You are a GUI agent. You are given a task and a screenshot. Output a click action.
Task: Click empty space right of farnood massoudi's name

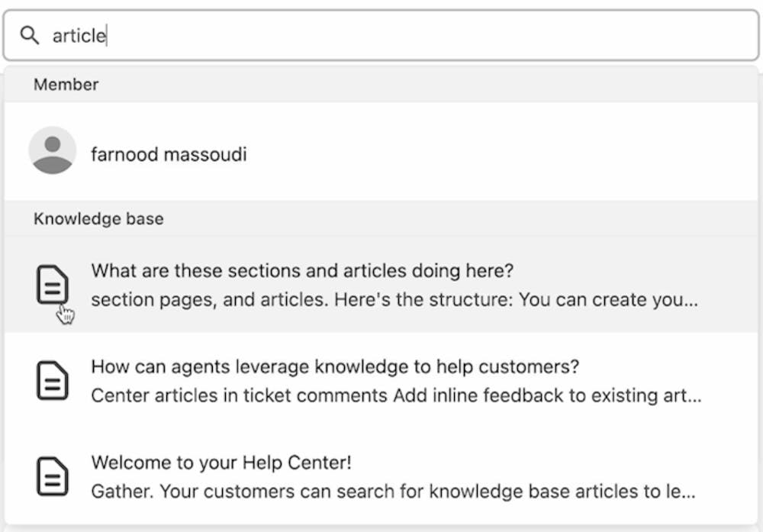496,155
